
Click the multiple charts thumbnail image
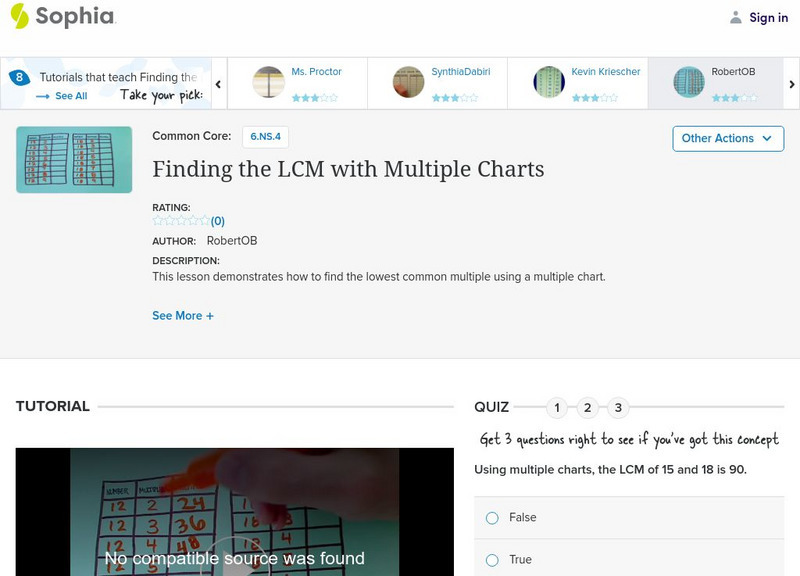73,158
